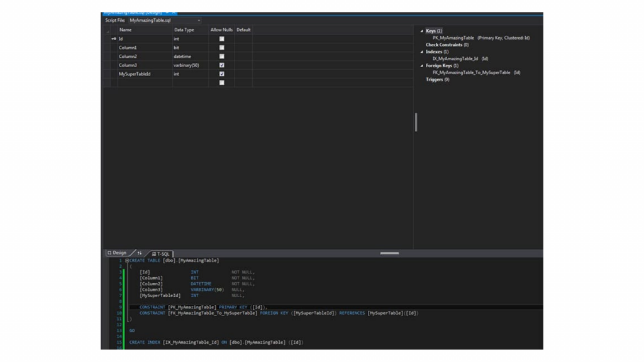Click the 'bit' data type cell
644x362 pixels.
click(191, 48)
